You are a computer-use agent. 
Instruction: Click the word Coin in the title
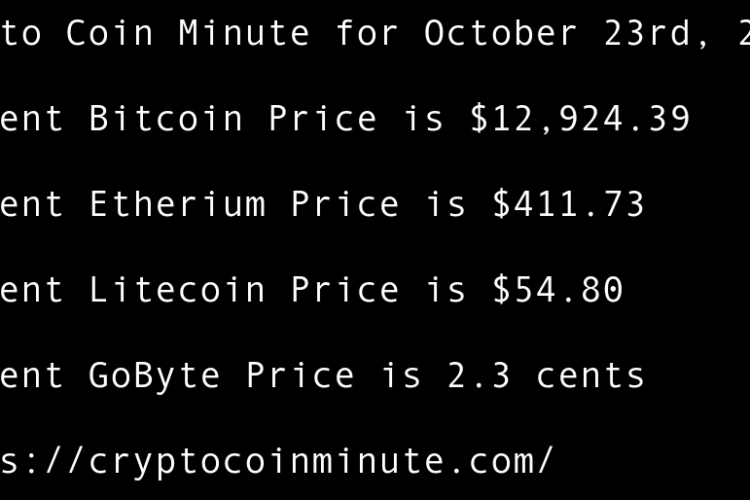tap(110, 34)
